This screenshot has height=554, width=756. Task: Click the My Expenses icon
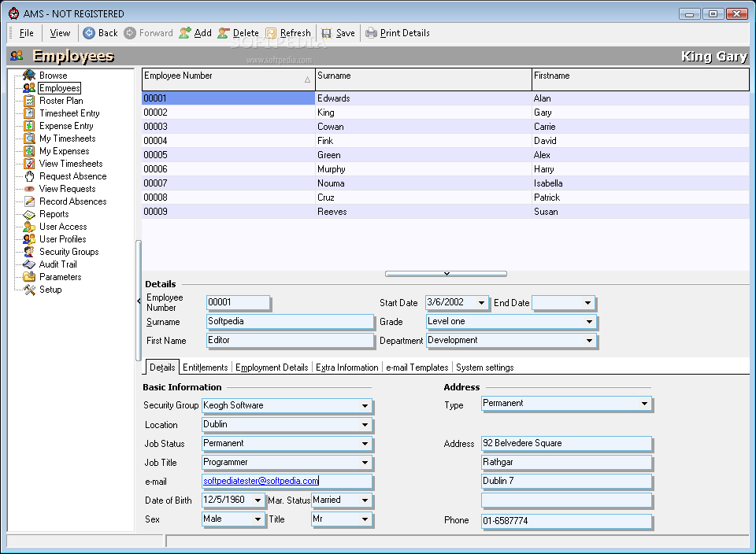29,151
